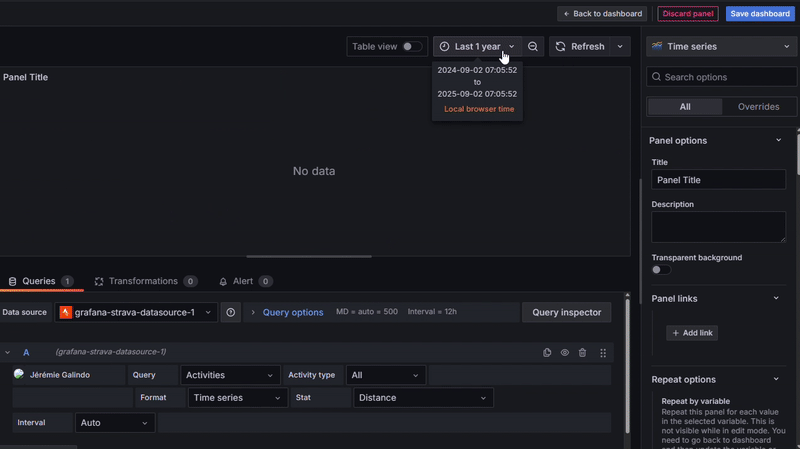Click the options pane vertical scrollbar
Image resolution: width=800 pixels, height=449 pixels.
(x=797, y=153)
